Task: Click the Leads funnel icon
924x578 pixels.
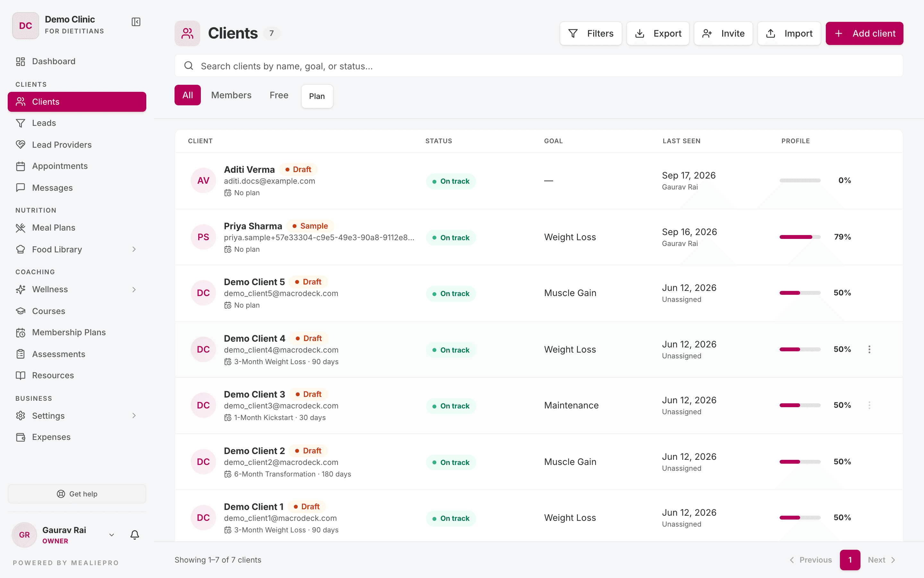Action: (21, 123)
